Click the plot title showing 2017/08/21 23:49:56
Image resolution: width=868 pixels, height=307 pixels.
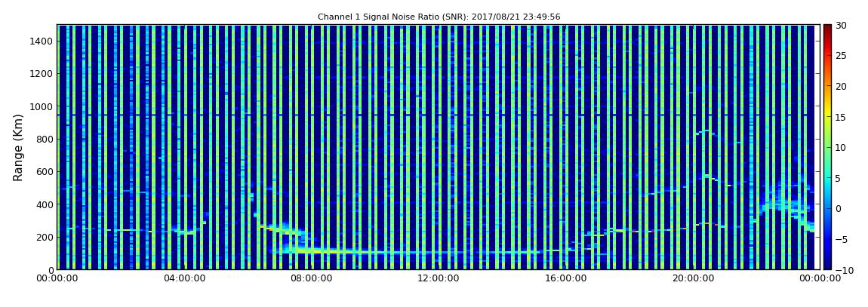coord(439,17)
